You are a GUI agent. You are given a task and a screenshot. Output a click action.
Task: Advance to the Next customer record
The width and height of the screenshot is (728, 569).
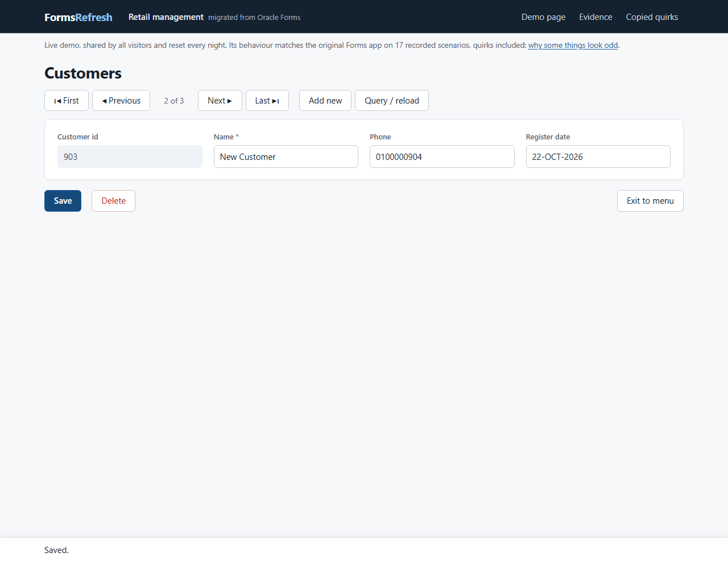coord(220,101)
